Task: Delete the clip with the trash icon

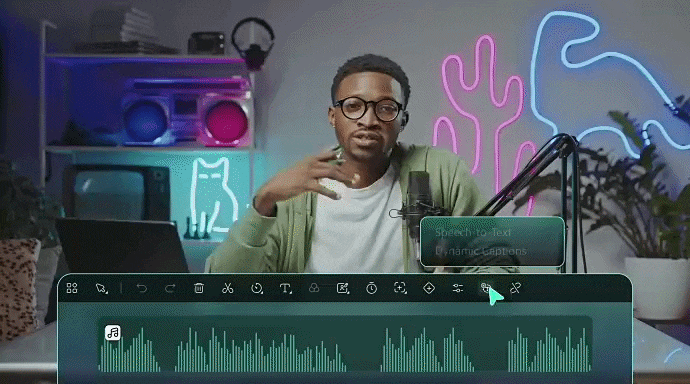Action: coord(199,288)
